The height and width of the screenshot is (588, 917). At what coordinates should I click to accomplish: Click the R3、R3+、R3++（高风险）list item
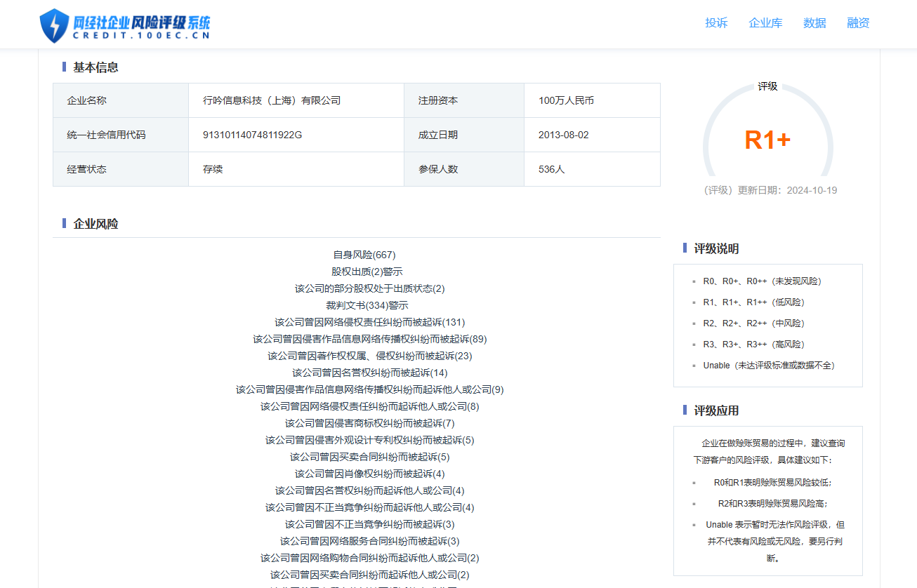pyautogui.click(x=753, y=345)
